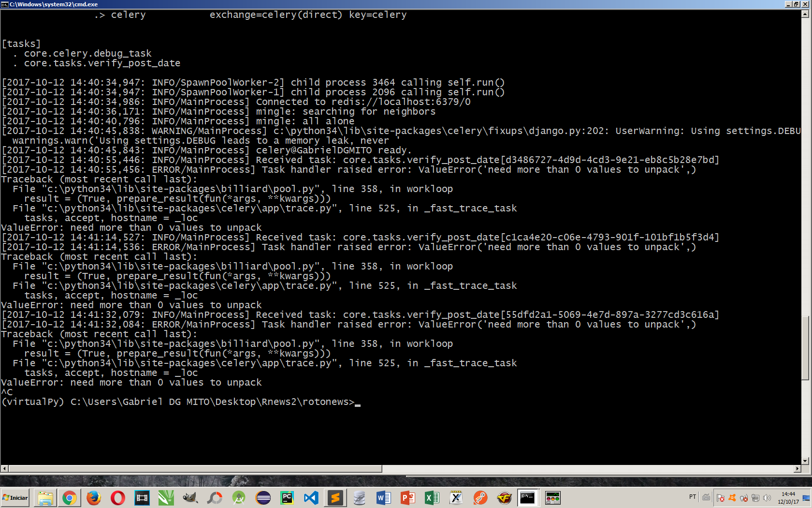Click the SpawnPoolWorker-1 log line
The image size is (812, 508).
[253, 92]
